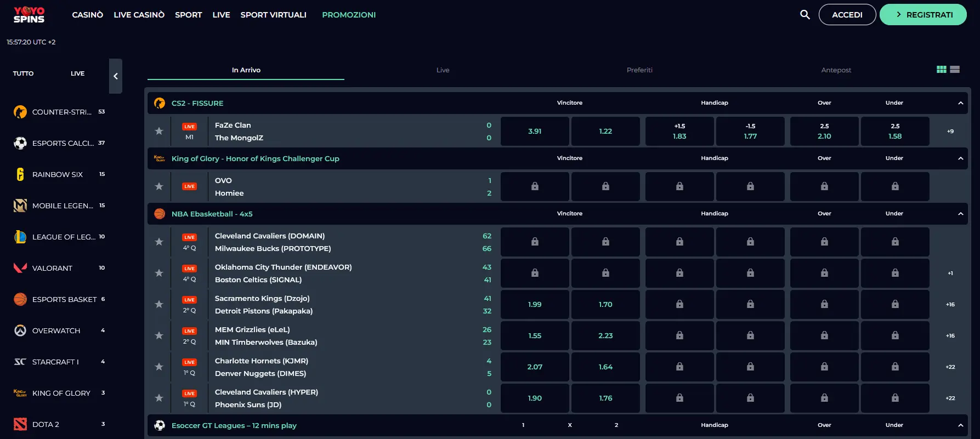
Task: Open the YoYo Spins logo home
Action: [29, 15]
